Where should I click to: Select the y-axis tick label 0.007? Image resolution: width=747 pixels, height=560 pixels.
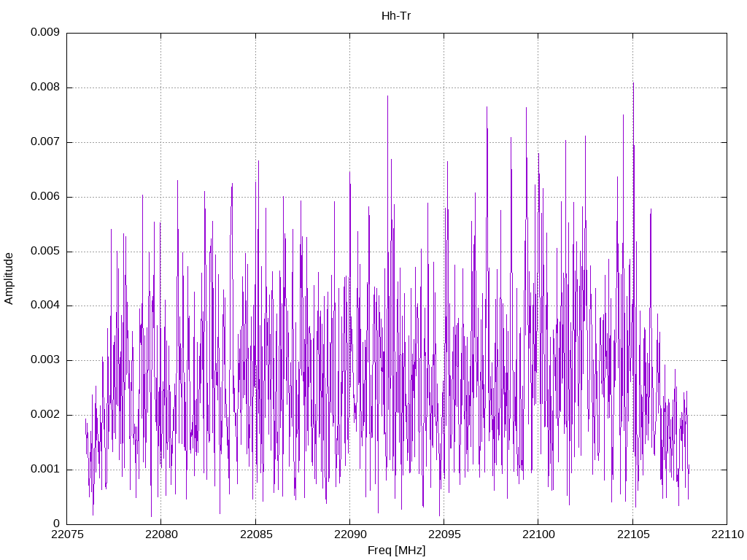click(x=45, y=142)
